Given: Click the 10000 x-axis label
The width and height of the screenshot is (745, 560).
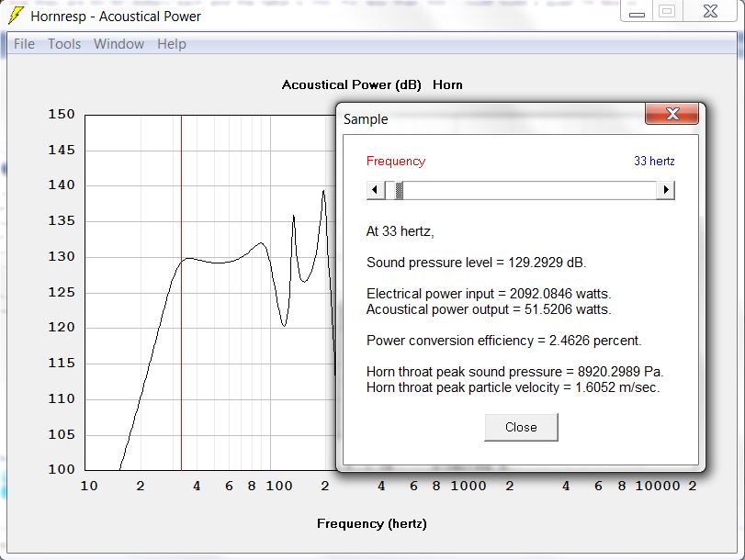Looking at the screenshot, I should click(x=658, y=486).
